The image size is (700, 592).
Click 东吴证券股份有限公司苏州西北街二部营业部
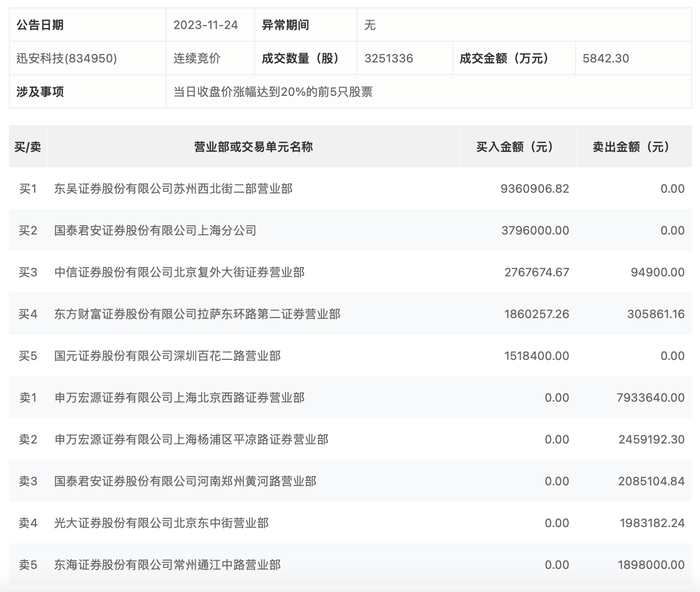pos(173,189)
